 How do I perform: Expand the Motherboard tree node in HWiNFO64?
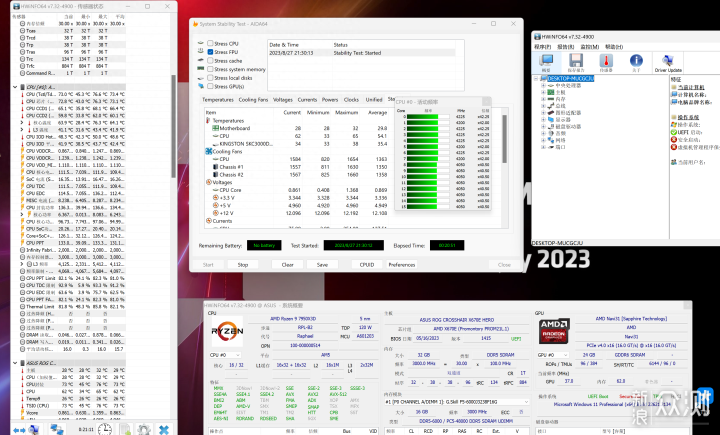543,92
